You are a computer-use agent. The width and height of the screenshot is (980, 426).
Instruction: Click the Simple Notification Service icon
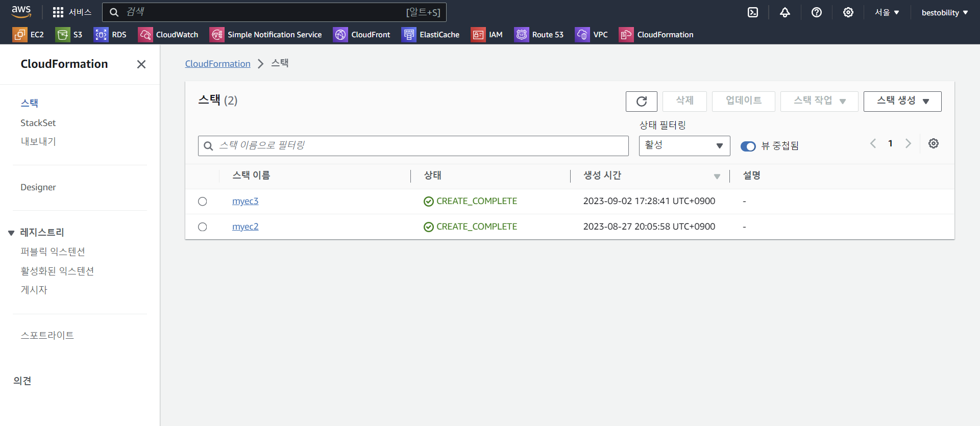click(217, 35)
